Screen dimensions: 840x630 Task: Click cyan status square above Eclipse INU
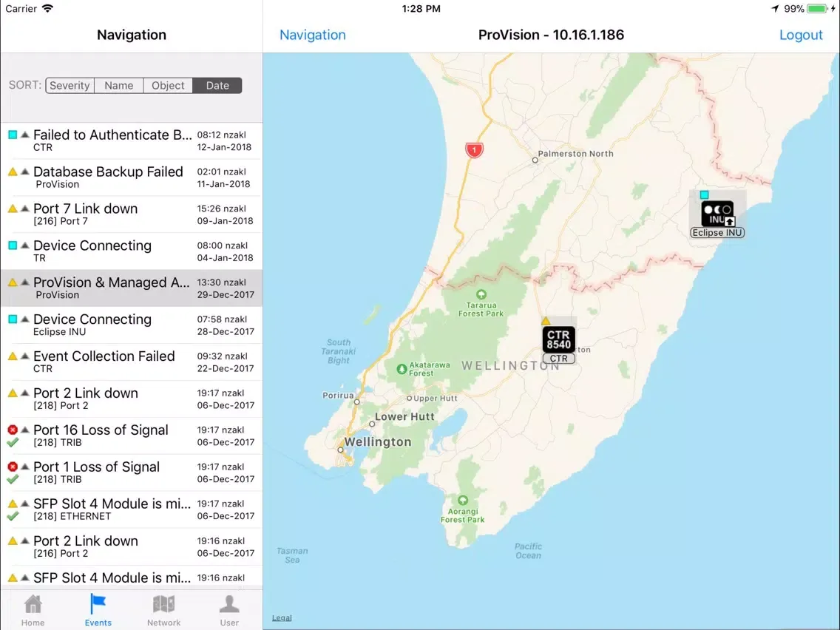coord(705,195)
